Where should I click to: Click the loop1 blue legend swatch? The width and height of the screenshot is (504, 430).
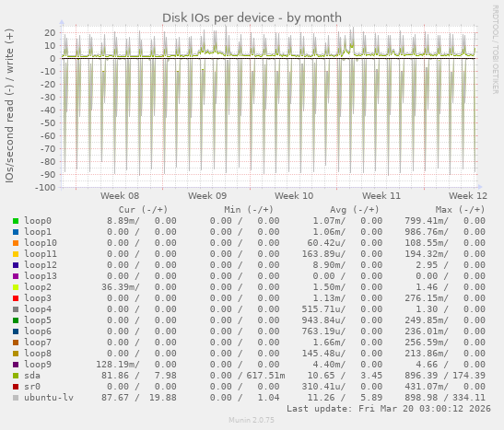tap(16, 232)
